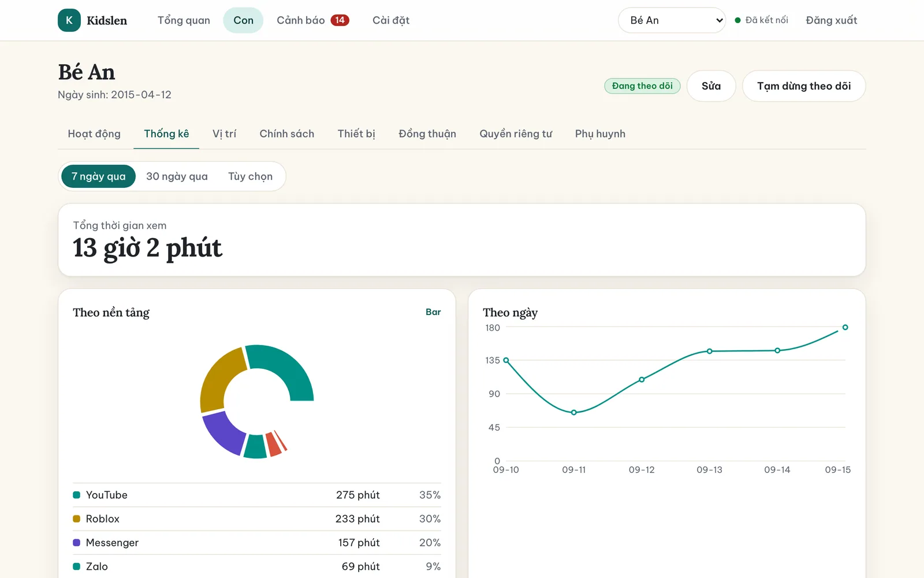Click the 275 phút value

tap(357, 495)
